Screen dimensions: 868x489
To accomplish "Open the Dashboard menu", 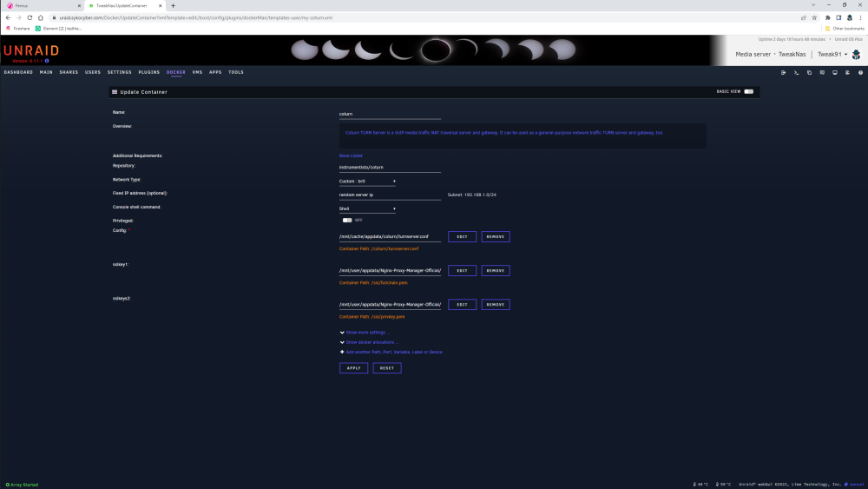I will [18, 72].
